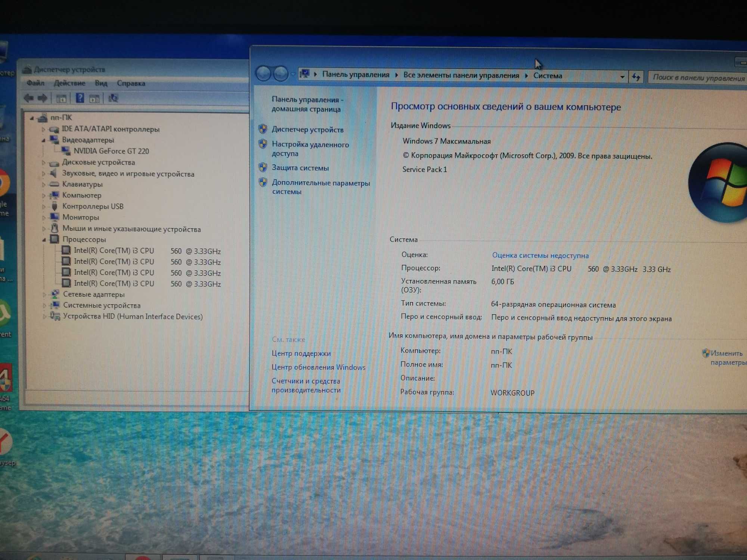Expand Дисковые устройства

[x=43, y=163]
